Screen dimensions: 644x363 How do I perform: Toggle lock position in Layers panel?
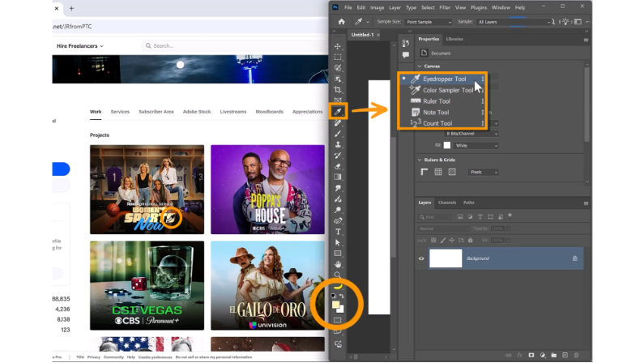point(452,240)
